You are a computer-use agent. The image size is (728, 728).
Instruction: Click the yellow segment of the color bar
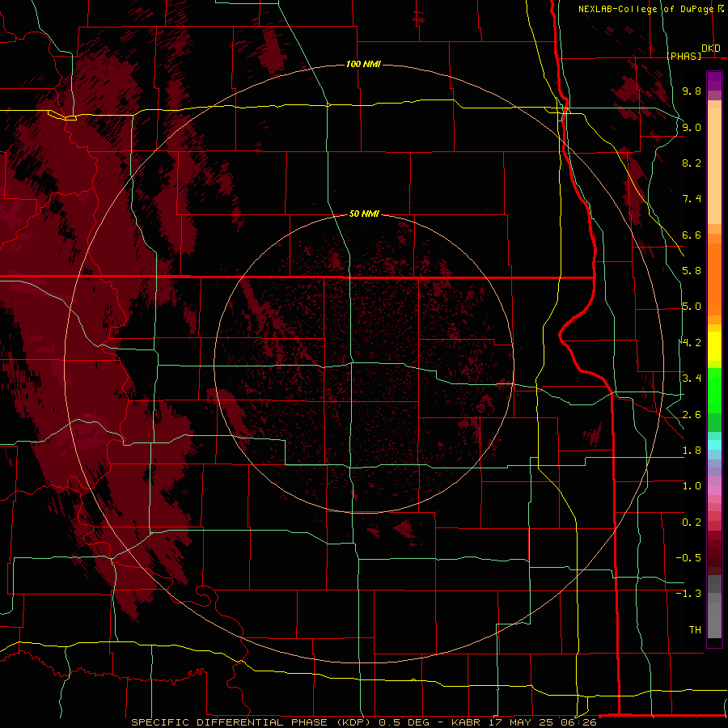[714, 346]
